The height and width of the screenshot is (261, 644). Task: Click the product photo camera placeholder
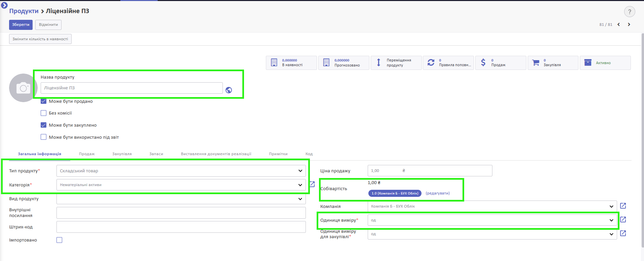tap(23, 88)
